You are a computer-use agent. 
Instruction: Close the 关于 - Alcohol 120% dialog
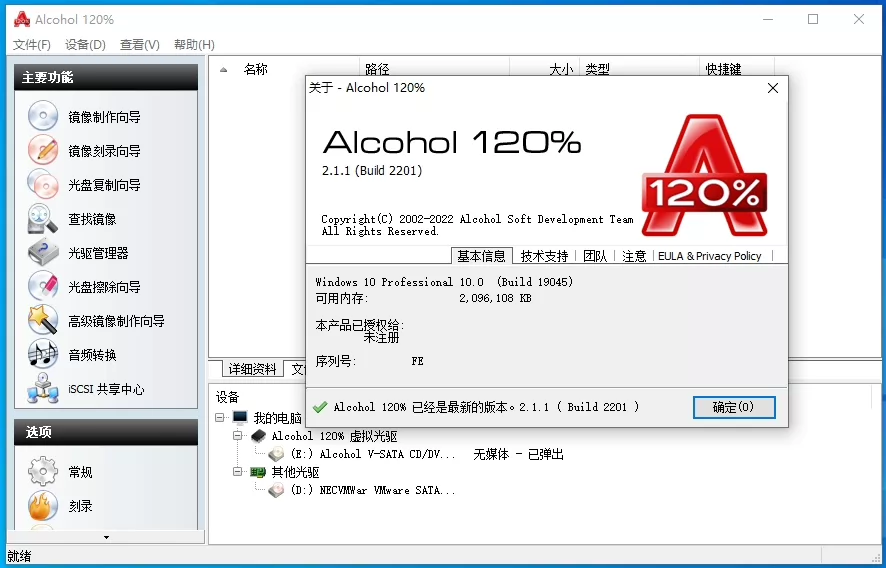pyautogui.click(x=773, y=88)
